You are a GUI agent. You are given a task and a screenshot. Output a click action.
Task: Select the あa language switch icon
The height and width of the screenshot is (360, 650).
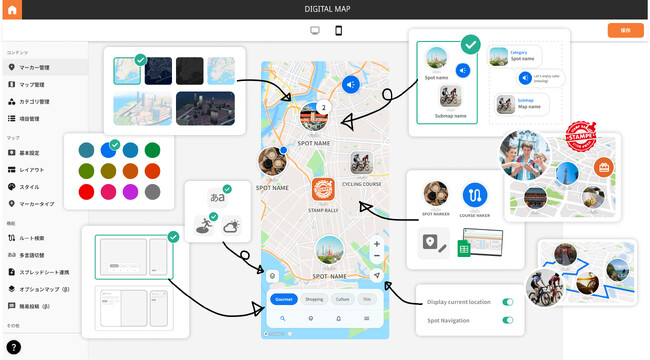click(x=217, y=197)
